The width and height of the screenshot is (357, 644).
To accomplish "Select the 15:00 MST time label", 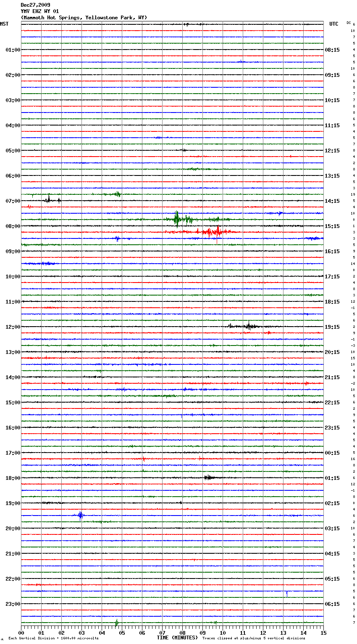I will (x=13, y=403).
